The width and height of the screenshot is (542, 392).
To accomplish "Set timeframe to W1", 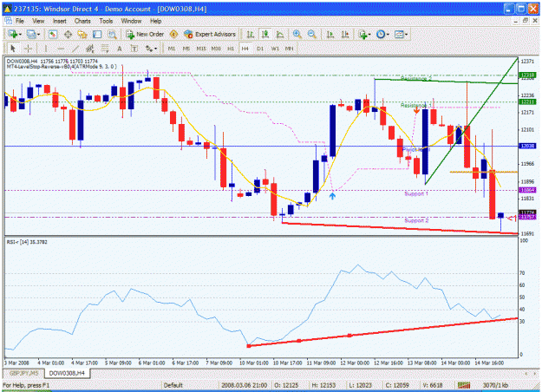I will point(275,49).
